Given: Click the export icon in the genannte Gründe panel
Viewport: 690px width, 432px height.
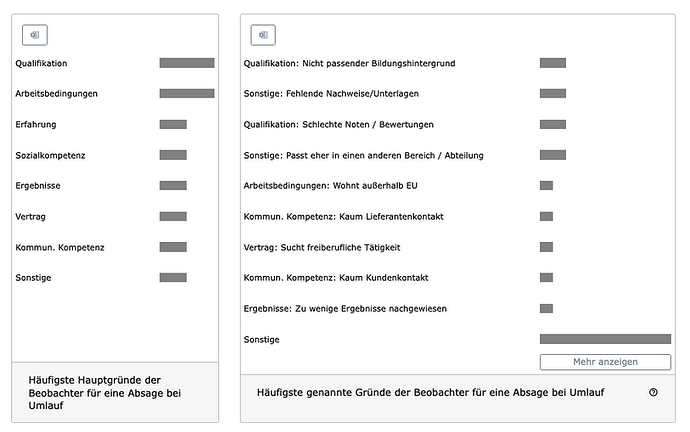Looking at the screenshot, I should pyautogui.click(x=263, y=35).
